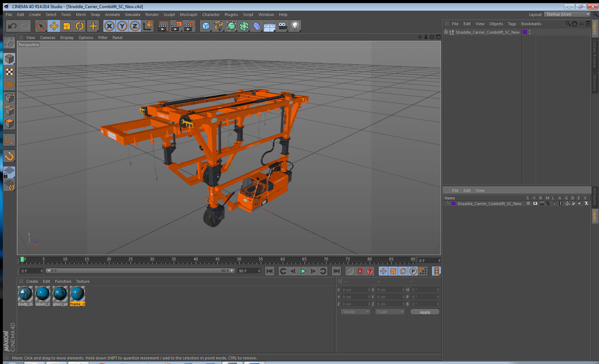Expand Straddle_Carrier_Combilift_SC_New object tree
The height and width of the screenshot is (364, 599).
point(446,32)
